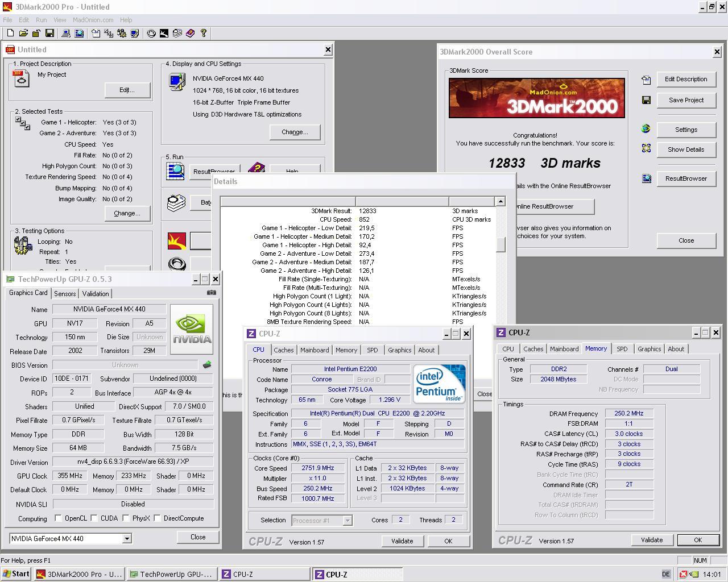Click Close in the GPU-Z window

[x=198, y=537]
